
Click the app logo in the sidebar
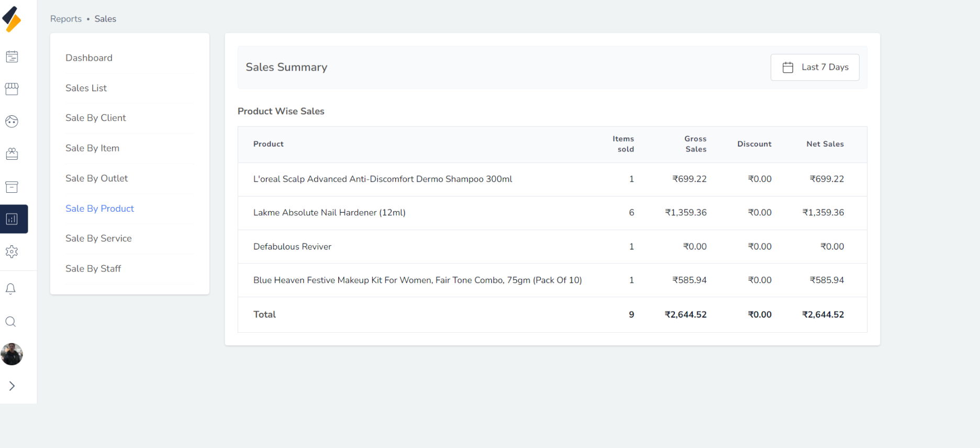coord(12,19)
